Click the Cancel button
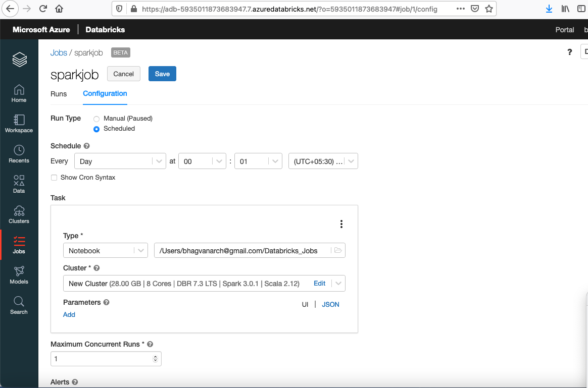Image resolution: width=588 pixels, height=388 pixels. click(x=123, y=74)
